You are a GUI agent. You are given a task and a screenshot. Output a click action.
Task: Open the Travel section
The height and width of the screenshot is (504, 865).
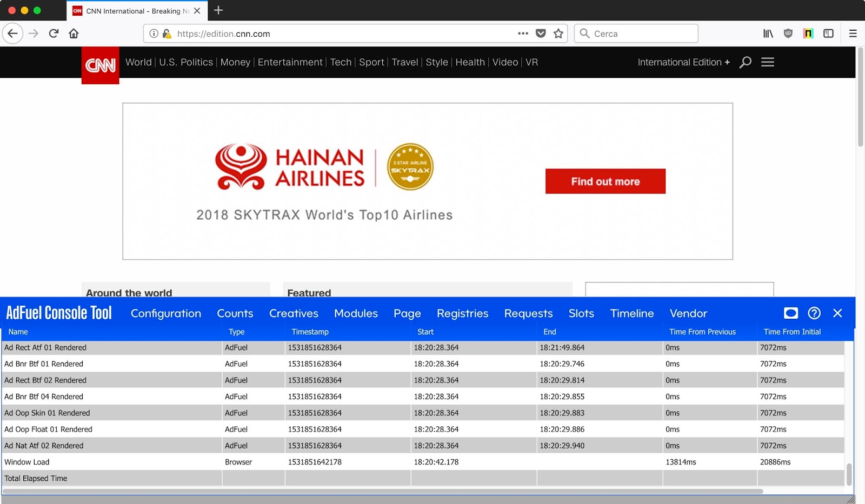(x=405, y=62)
